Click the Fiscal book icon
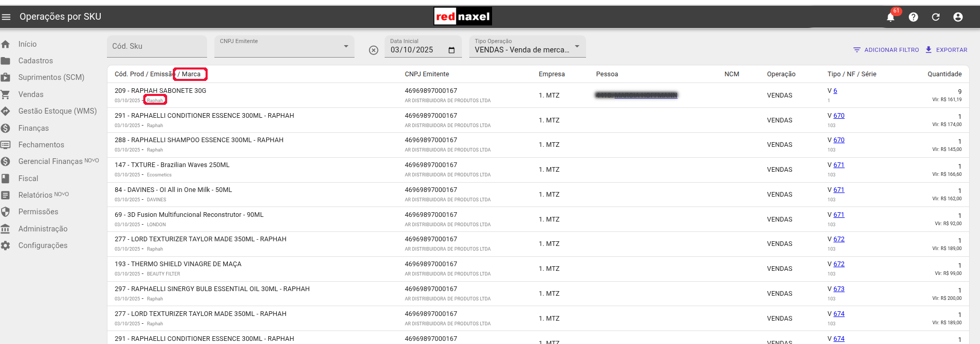The image size is (980, 344). point(6,178)
